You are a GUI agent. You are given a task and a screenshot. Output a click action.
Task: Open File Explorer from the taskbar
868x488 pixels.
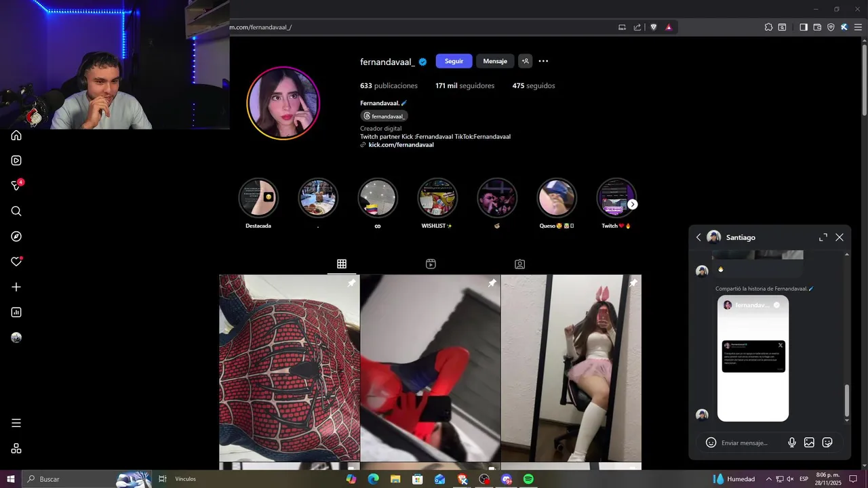click(395, 479)
